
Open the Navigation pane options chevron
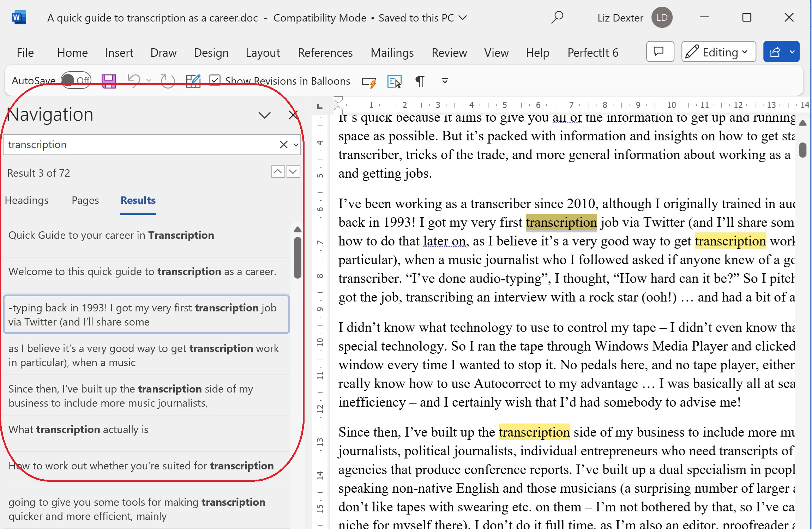tap(264, 115)
